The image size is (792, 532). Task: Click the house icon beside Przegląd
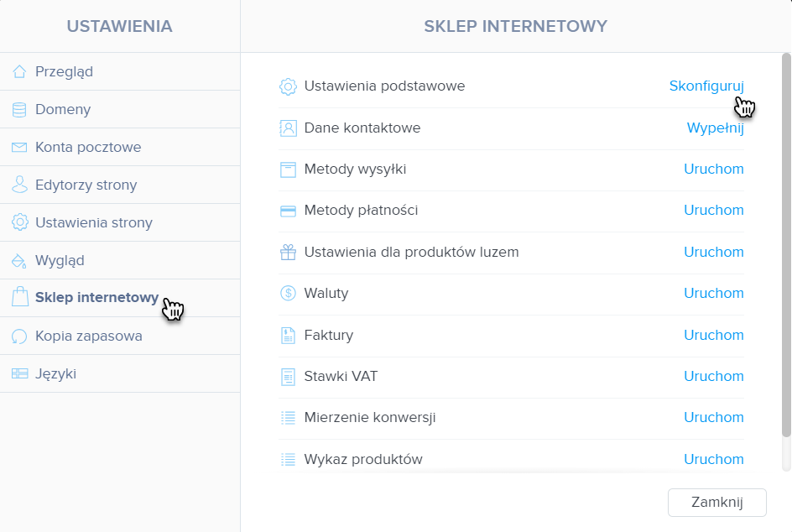(19, 71)
